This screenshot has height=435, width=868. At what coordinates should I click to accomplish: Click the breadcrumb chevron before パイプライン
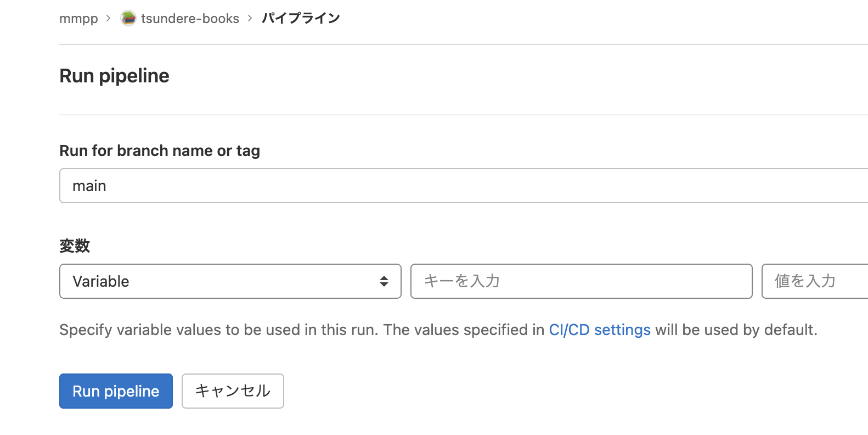click(x=250, y=19)
